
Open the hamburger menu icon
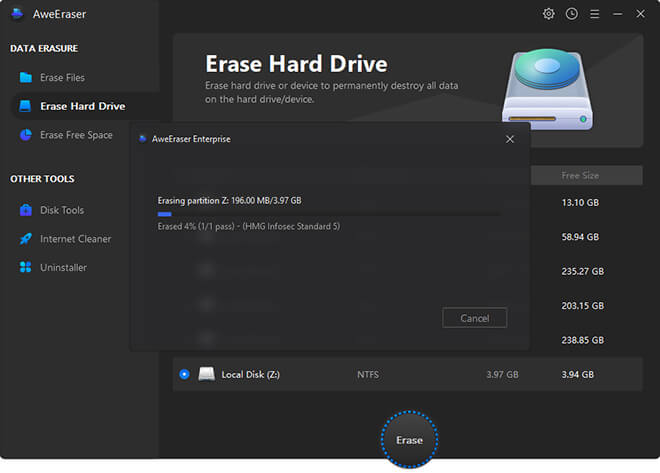[594, 14]
